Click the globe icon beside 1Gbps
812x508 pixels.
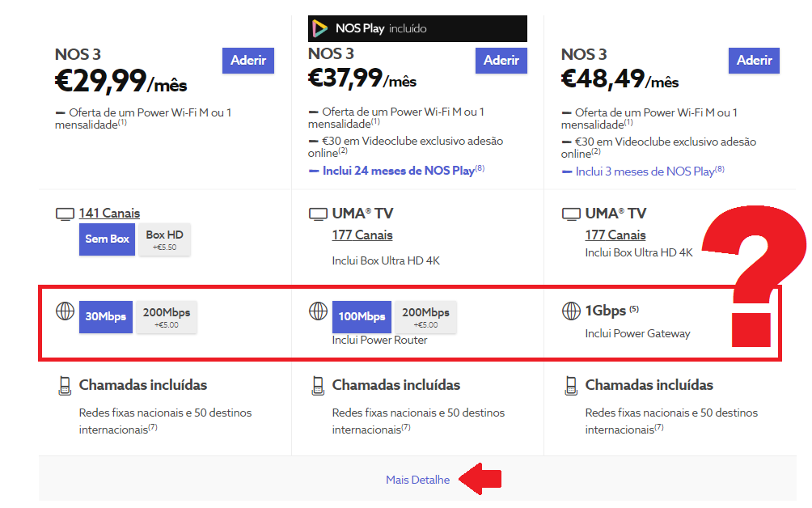click(x=571, y=311)
